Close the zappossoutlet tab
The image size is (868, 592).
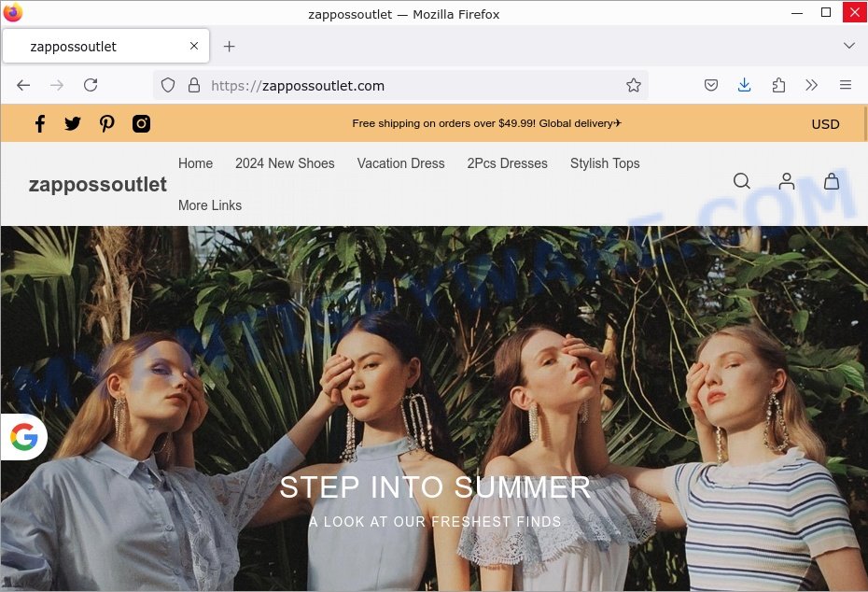(x=194, y=46)
